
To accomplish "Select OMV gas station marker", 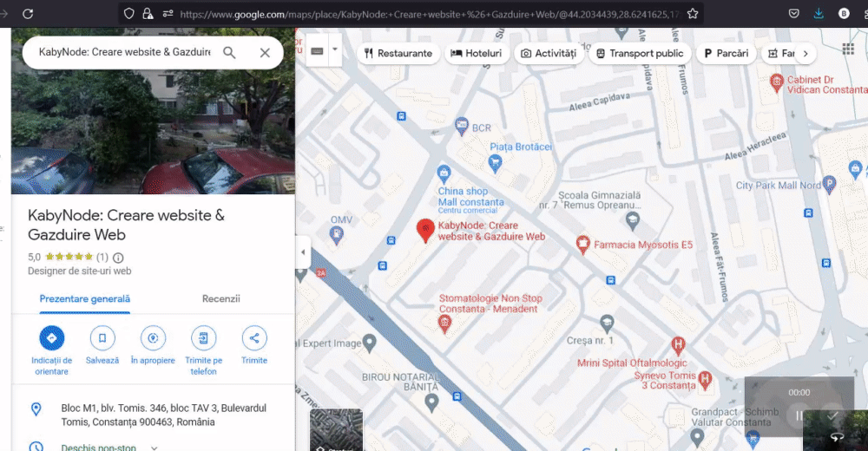I will (x=336, y=235).
